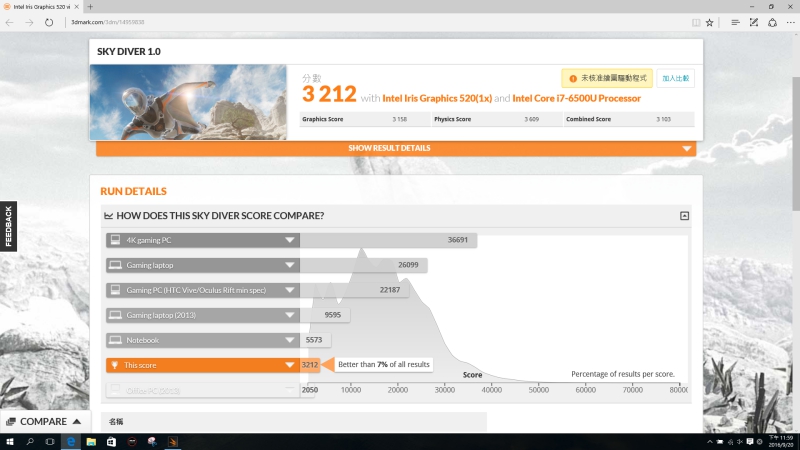The image size is (800, 450).
Task: Click the 4K gaming PC monitor icon
Action: coord(115,240)
